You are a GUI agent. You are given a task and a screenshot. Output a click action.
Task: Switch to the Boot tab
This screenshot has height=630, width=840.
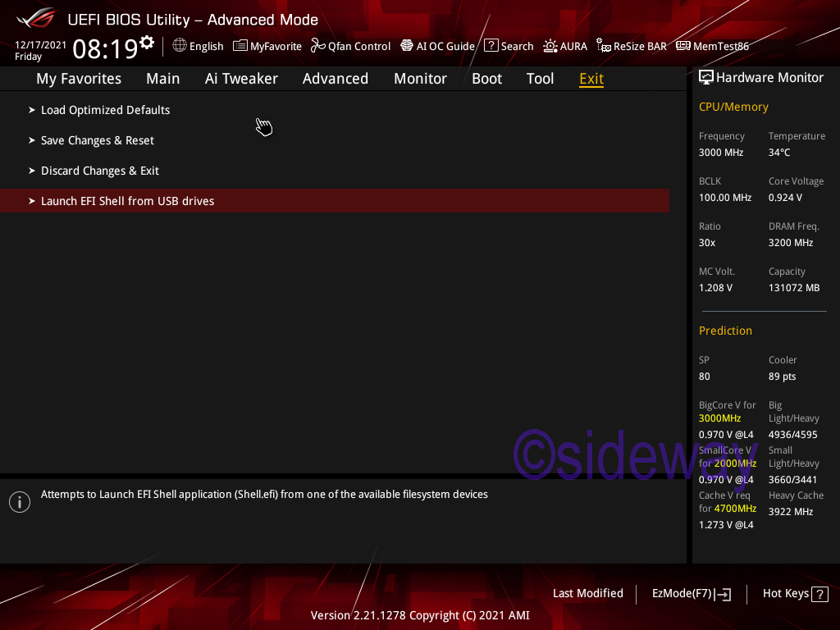point(487,79)
